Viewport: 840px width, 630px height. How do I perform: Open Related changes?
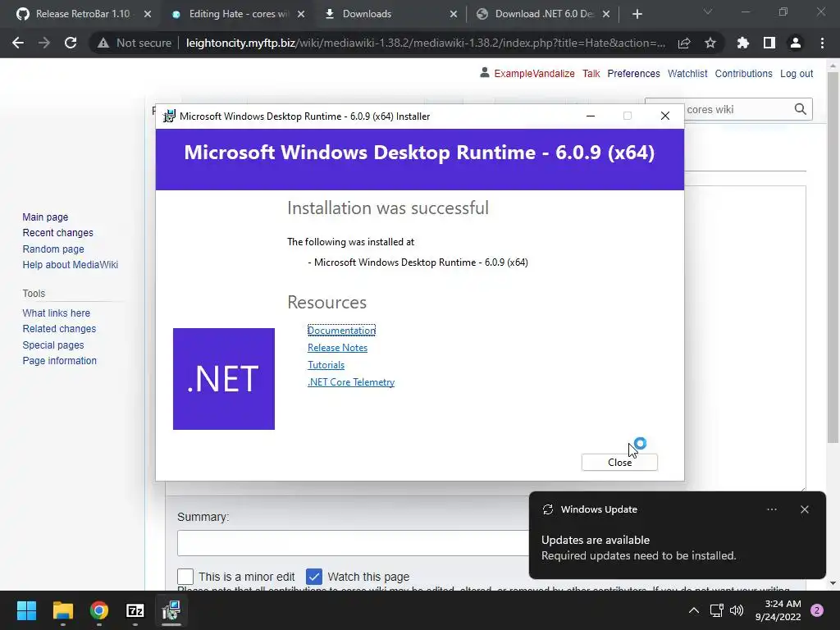coord(59,328)
